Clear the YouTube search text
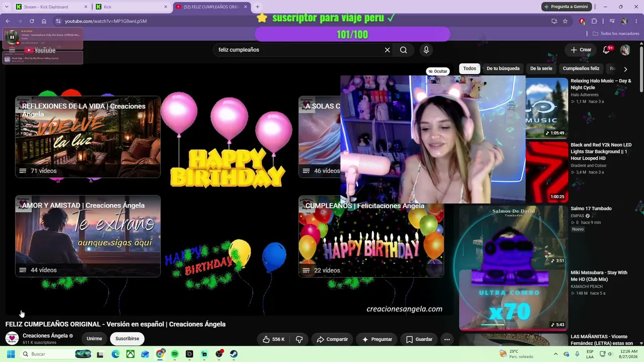The height and width of the screenshot is (362, 644). coord(387,50)
